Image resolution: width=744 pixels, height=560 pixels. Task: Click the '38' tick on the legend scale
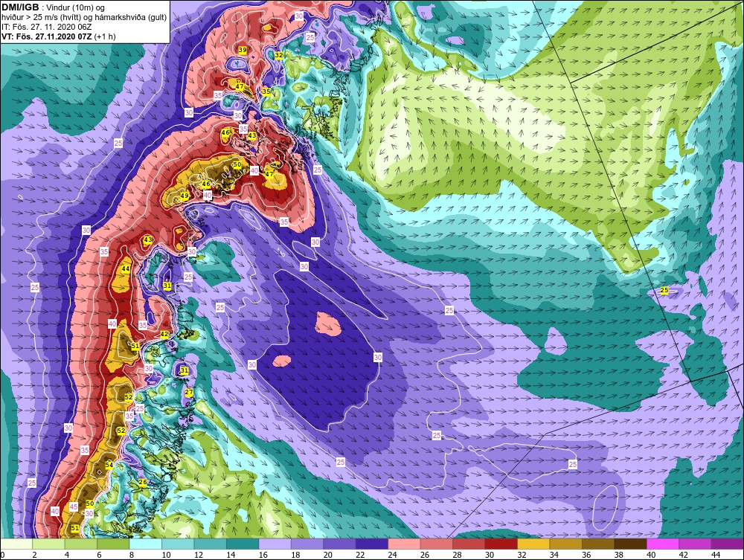[x=619, y=555]
